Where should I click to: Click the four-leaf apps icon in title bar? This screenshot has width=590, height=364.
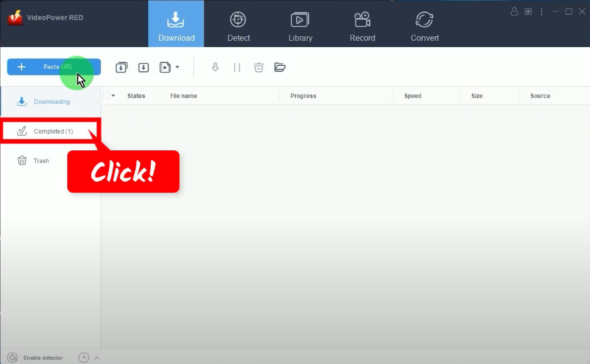[x=528, y=11]
